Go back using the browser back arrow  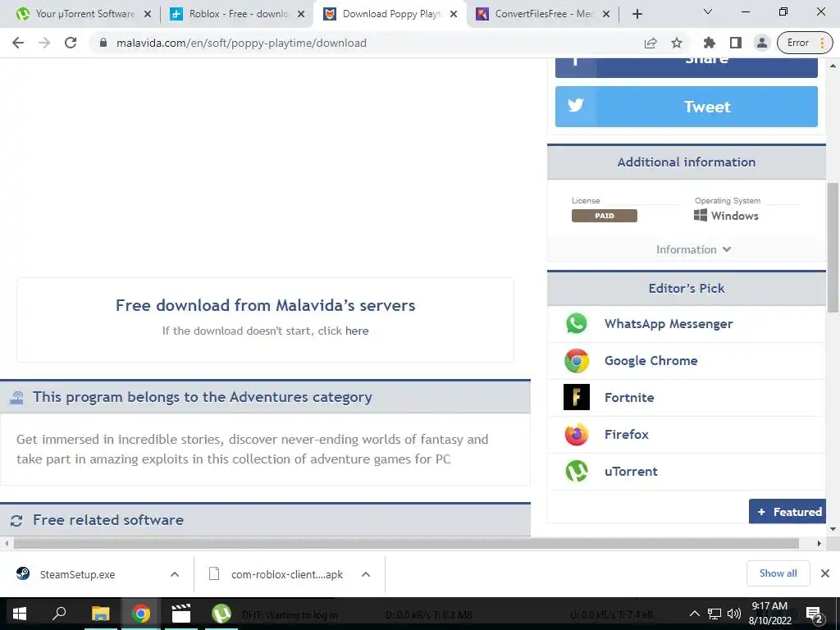coord(18,43)
